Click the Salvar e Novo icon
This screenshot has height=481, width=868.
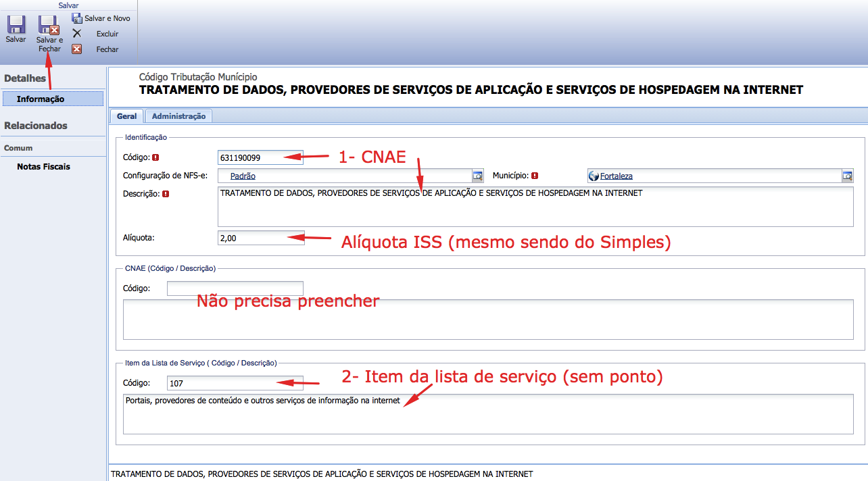click(77, 18)
